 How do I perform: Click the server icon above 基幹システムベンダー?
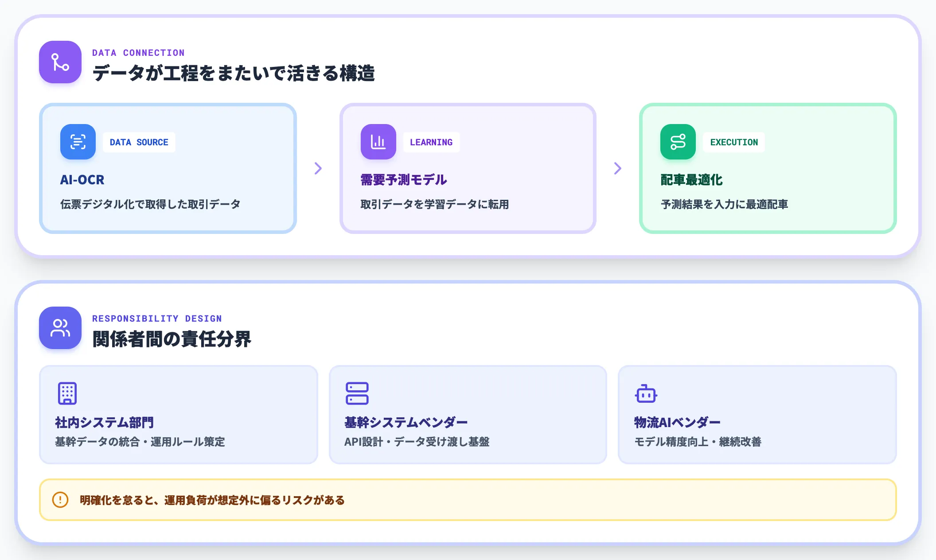point(357,393)
